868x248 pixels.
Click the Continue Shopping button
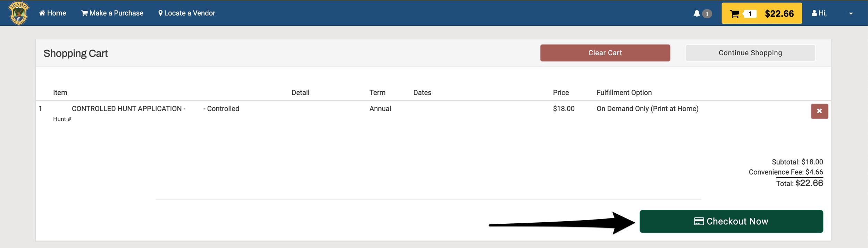(x=750, y=53)
